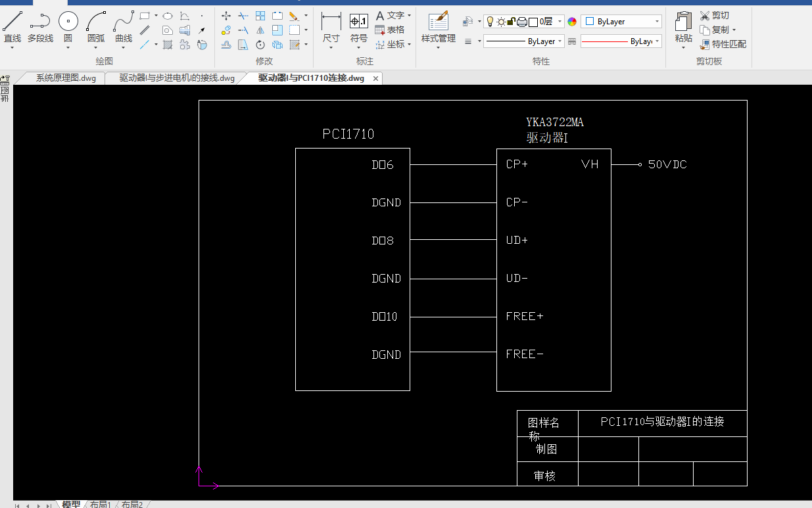812x508 pixels.
Task: Click the 表格 table tool
Action: [x=389, y=30]
